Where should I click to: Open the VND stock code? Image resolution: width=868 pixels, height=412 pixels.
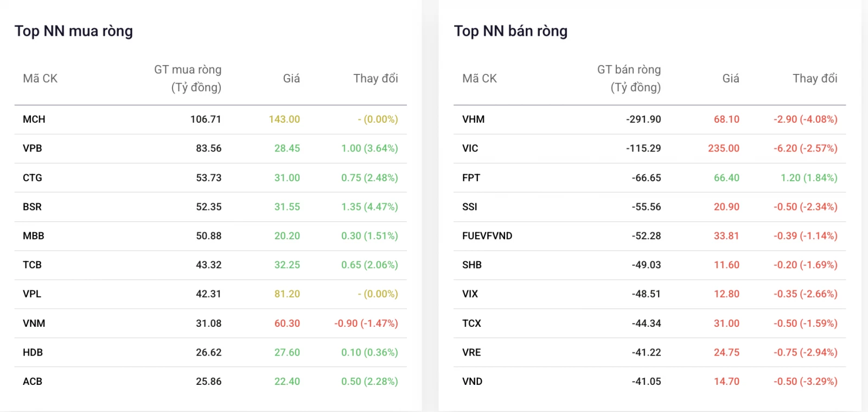point(473,381)
